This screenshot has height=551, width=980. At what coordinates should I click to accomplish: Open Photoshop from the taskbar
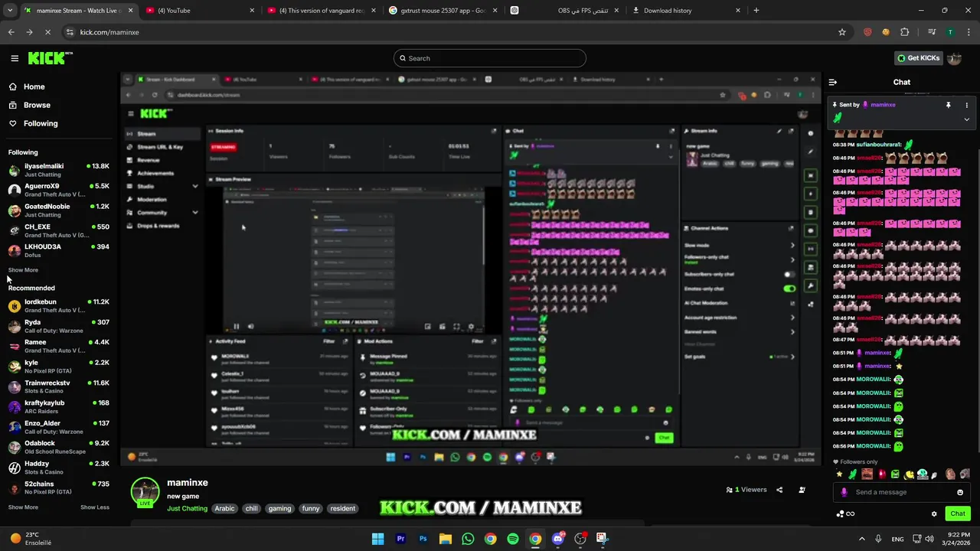423,539
